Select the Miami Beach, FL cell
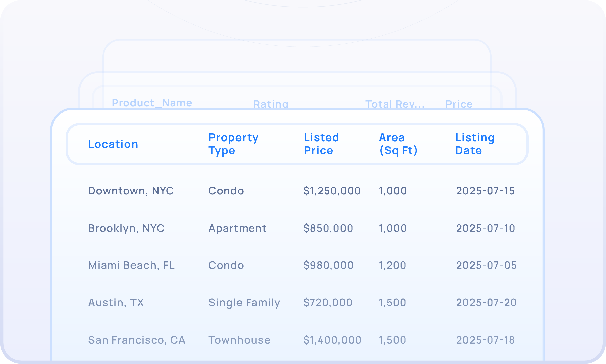The width and height of the screenshot is (606, 364). (131, 265)
